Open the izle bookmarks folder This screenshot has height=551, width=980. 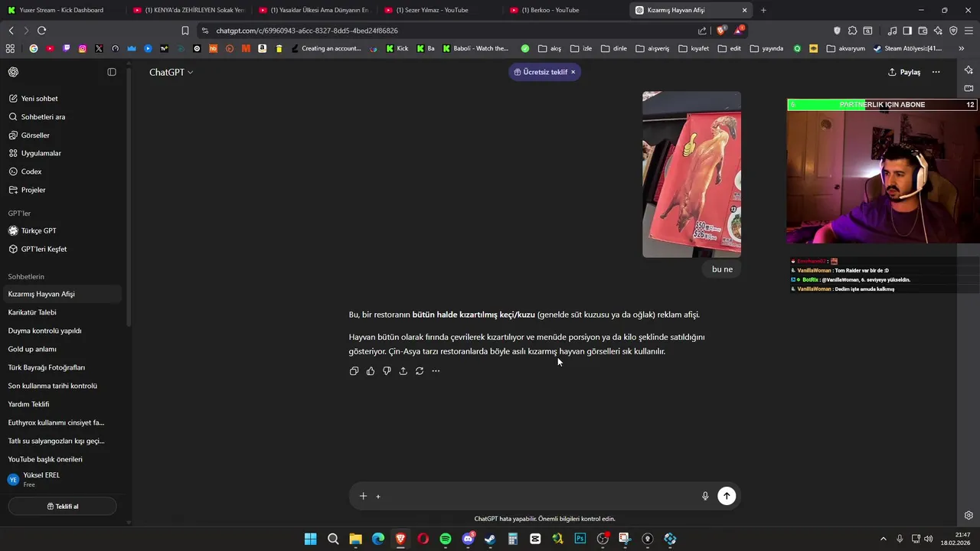click(581, 48)
